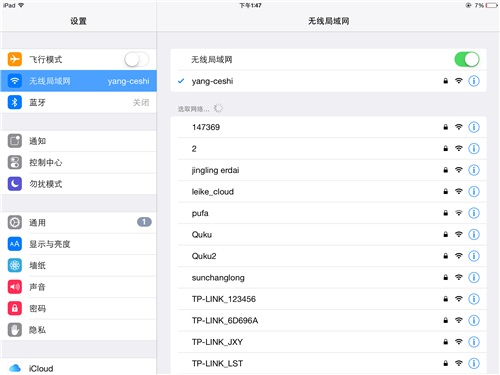Open Do Not Disturb (勿扰模式) settings
This screenshot has height=375, width=500.
click(x=79, y=184)
